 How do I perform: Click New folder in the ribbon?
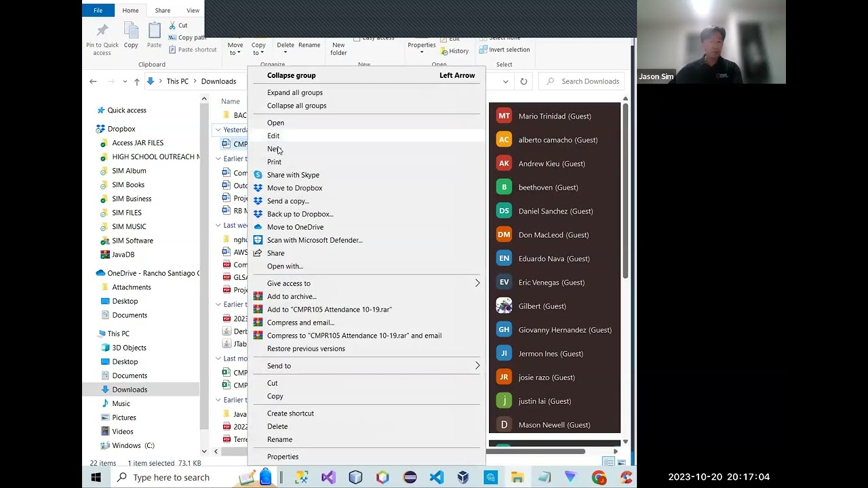338,49
